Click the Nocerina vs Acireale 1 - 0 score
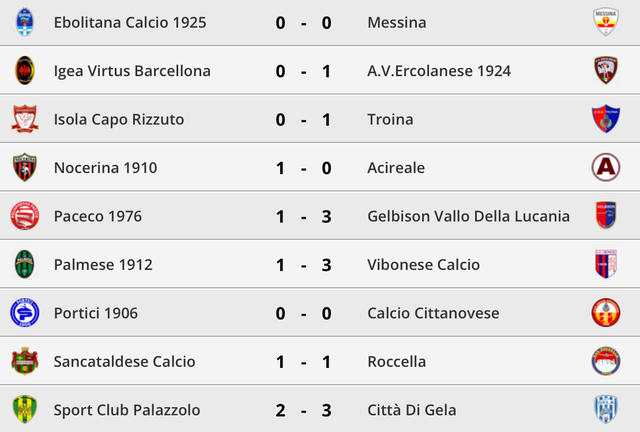640x432 pixels. click(304, 167)
